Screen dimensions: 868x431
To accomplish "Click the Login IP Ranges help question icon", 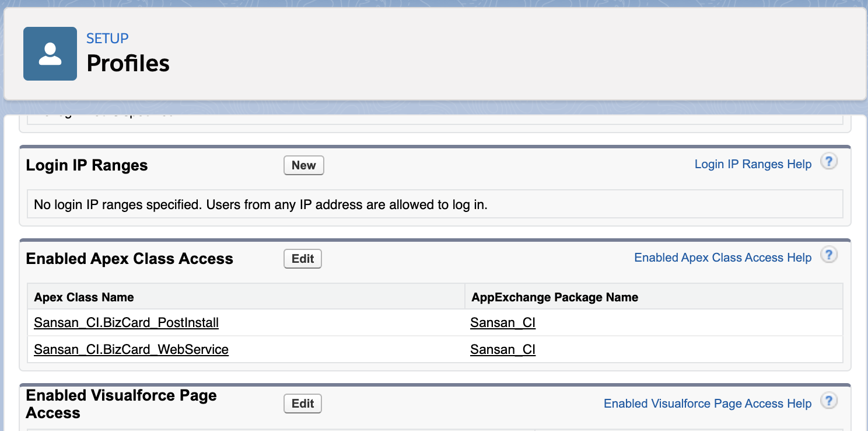I will tap(829, 162).
